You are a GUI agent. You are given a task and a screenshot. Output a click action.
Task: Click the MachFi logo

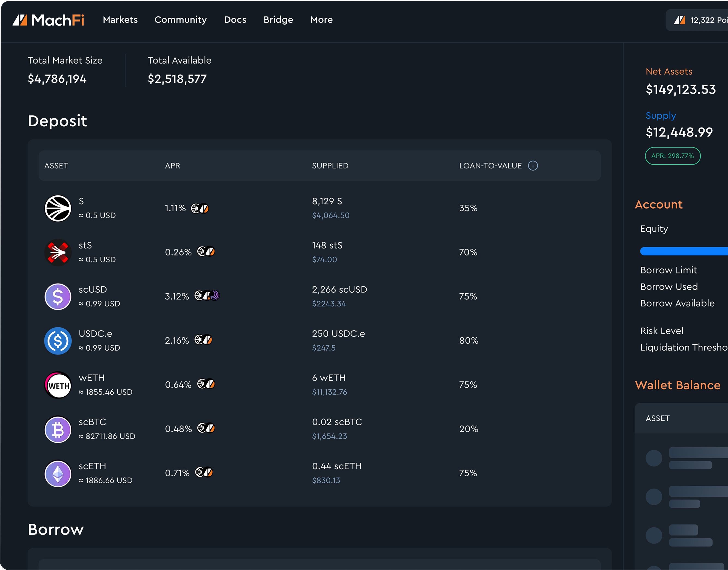coord(49,20)
